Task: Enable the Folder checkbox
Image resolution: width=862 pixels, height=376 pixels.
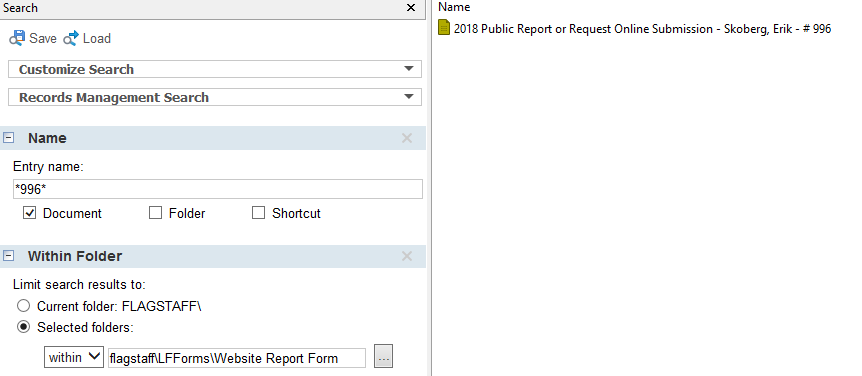Action: (156, 213)
